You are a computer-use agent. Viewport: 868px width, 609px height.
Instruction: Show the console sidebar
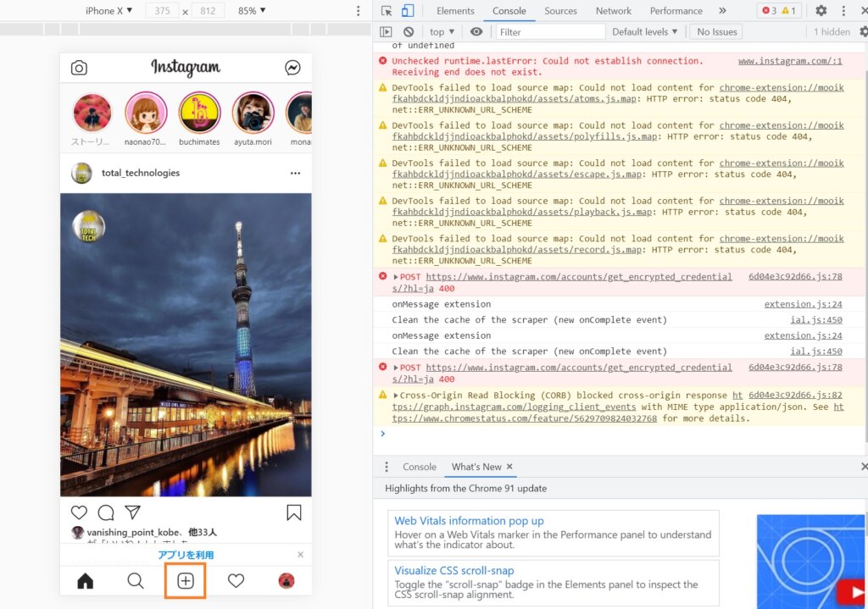[386, 32]
